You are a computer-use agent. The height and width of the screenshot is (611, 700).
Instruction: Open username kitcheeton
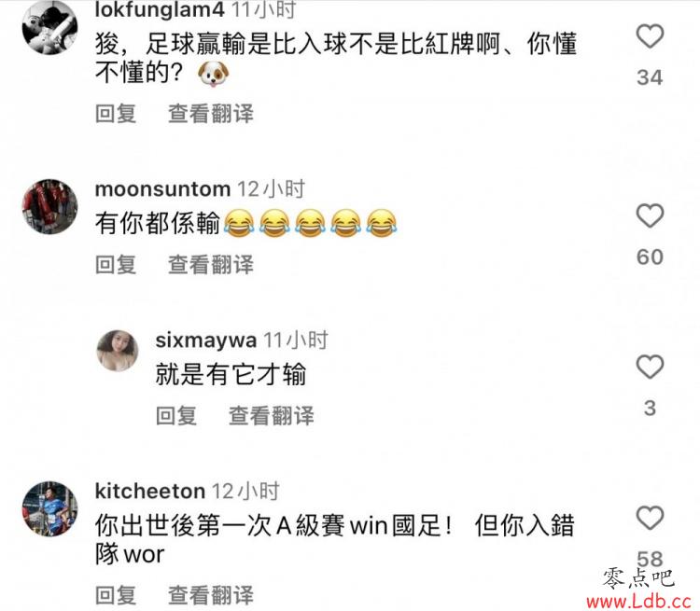tap(150, 492)
